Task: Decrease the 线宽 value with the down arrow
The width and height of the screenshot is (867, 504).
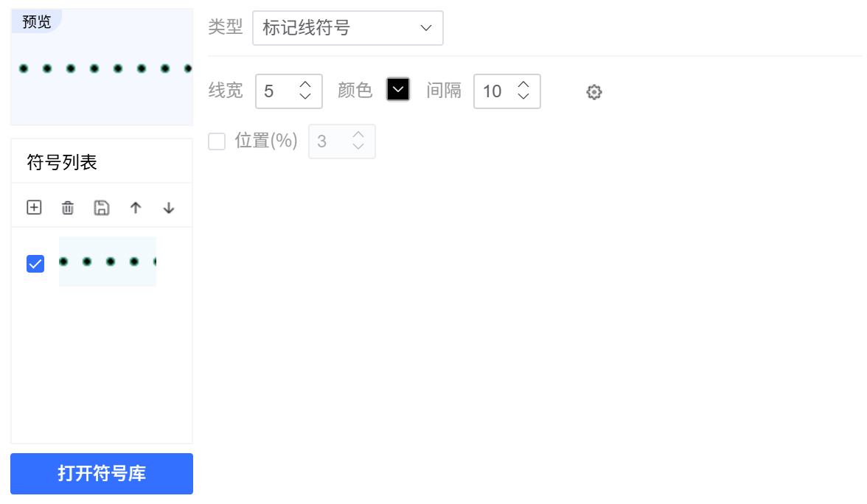Action: point(306,97)
